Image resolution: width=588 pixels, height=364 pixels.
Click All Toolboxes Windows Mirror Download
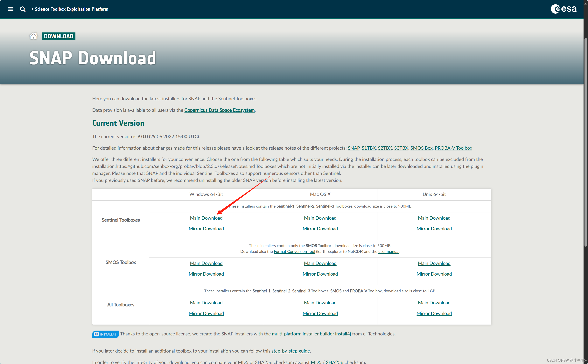pyautogui.click(x=206, y=313)
